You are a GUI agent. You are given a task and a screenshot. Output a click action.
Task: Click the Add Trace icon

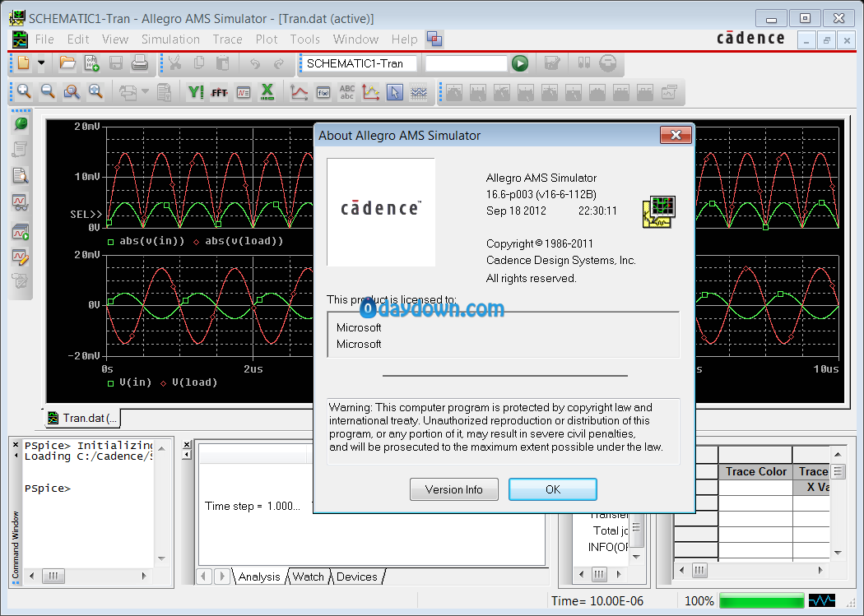(x=300, y=92)
